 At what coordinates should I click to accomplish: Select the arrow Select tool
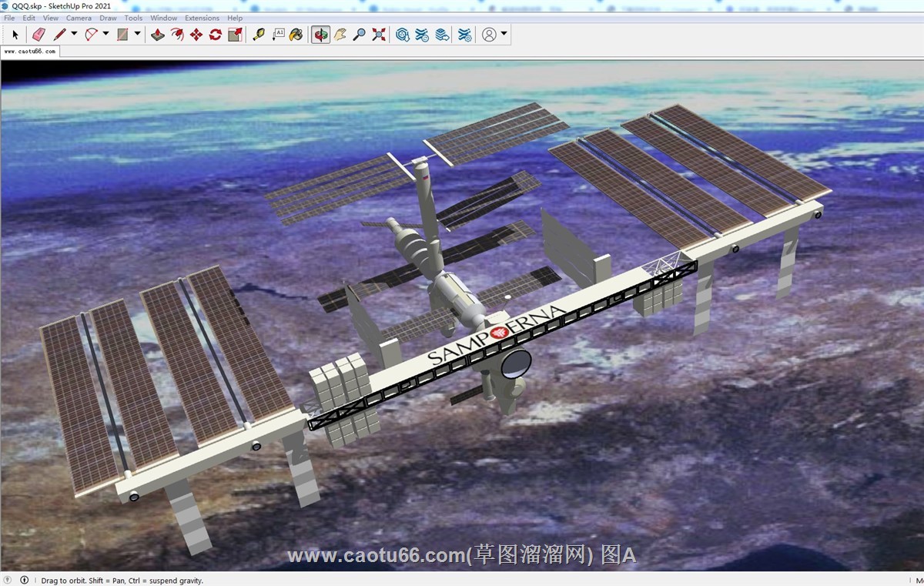15,35
